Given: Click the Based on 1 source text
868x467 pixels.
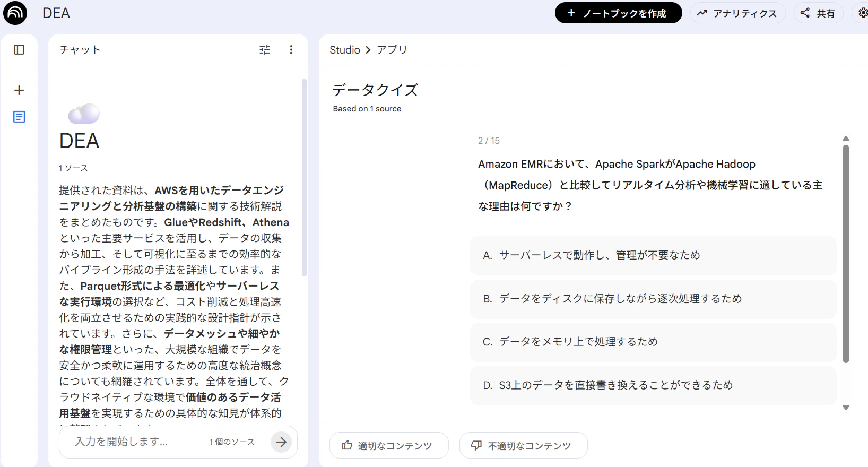Looking at the screenshot, I should click(x=367, y=109).
